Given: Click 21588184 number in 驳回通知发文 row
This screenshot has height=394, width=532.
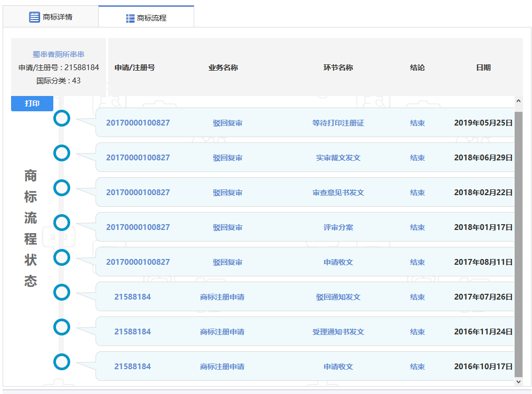Looking at the screenshot, I should pos(132,297).
